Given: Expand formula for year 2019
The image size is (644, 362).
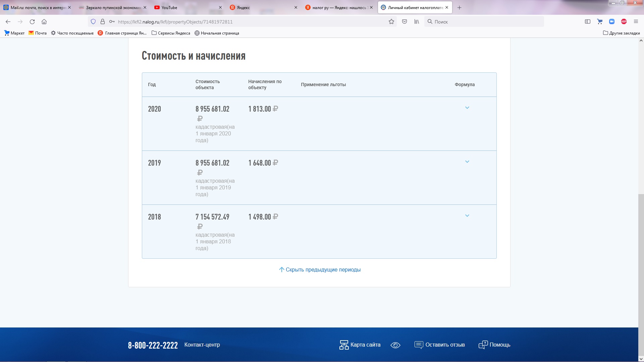Looking at the screenshot, I should click(467, 162).
